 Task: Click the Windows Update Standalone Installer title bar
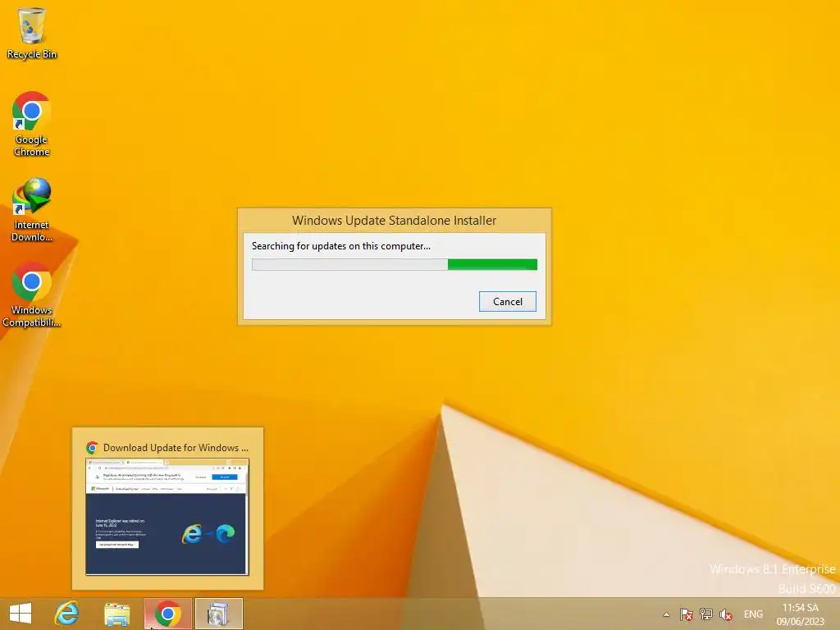click(395, 220)
